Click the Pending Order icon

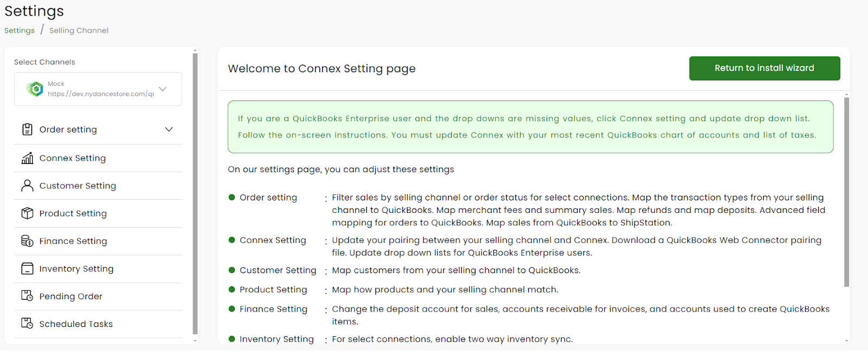[27, 296]
